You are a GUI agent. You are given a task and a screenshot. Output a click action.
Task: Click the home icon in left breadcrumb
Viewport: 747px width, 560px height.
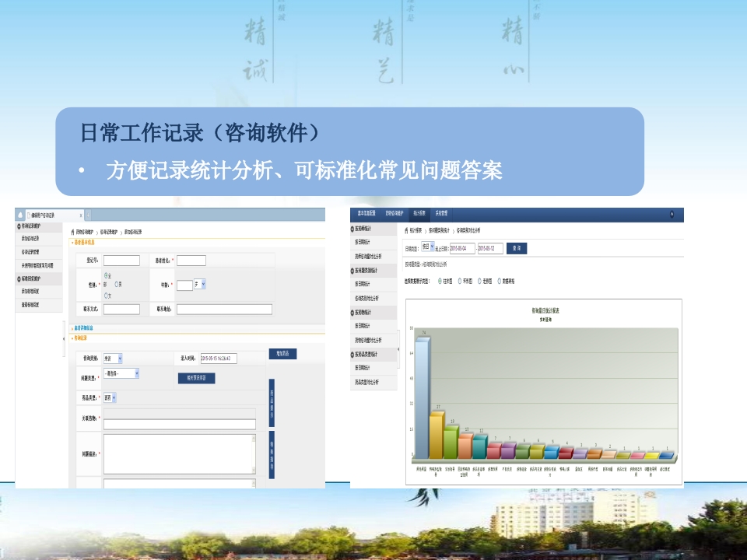(x=72, y=232)
